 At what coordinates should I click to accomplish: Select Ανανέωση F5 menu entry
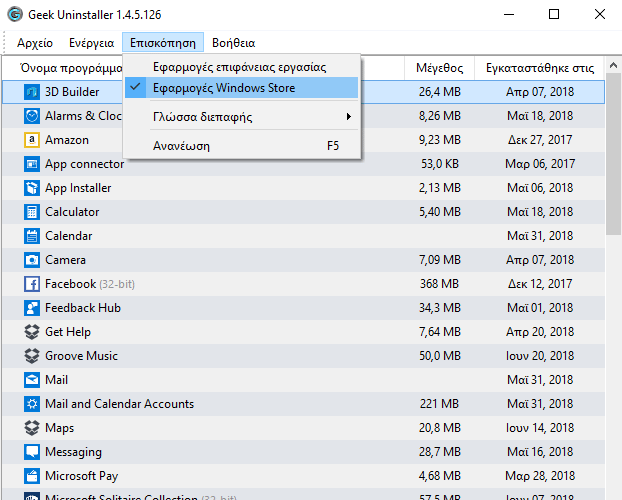coord(242,146)
